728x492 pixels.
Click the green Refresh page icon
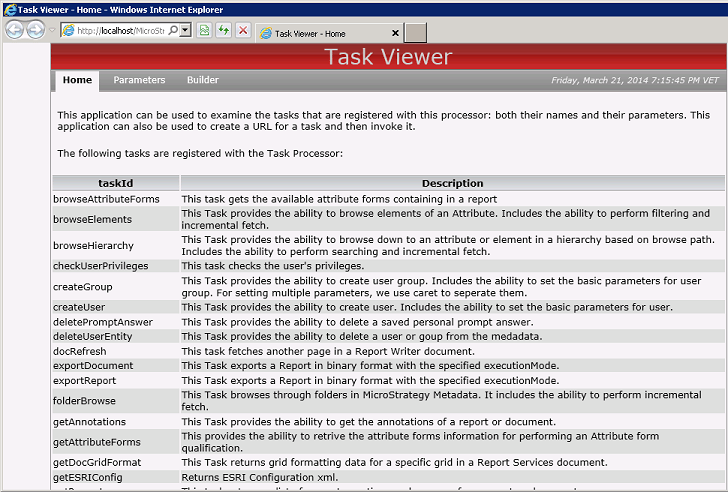pyautogui.click(x=223, y=31)
